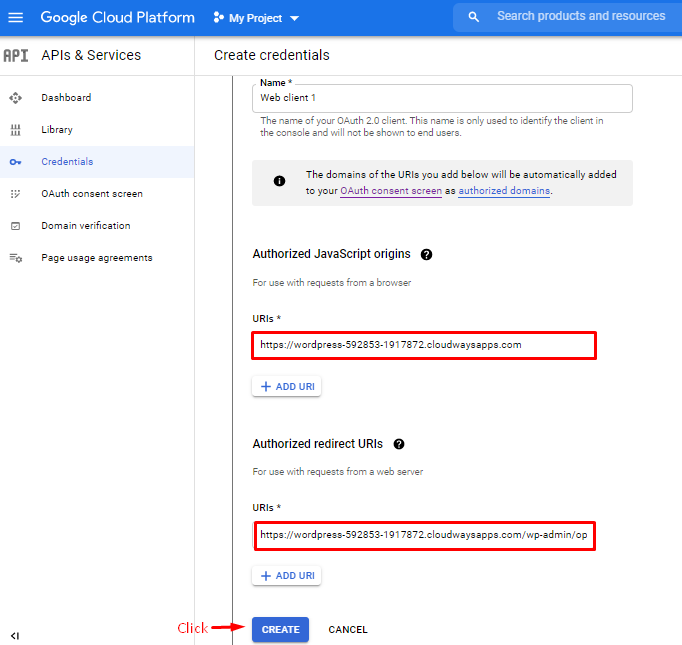This screenshot has width=682, height=645.
Task: Click the Credentials key icon
Action: click(x=15, y=162)
